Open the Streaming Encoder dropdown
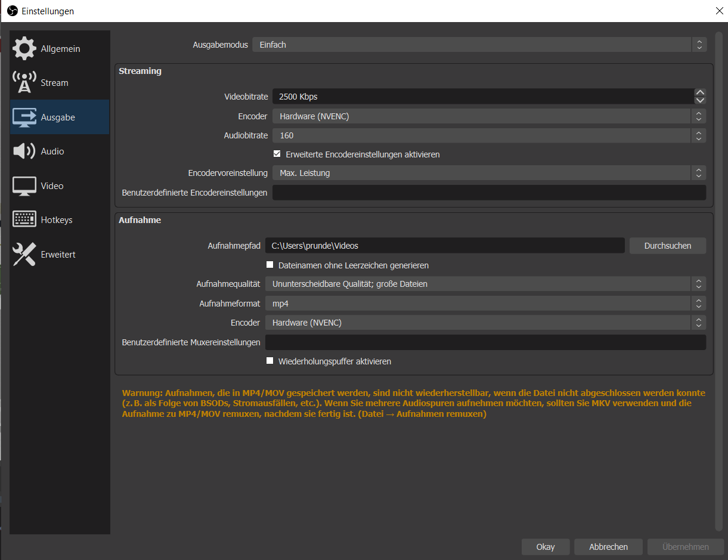The width and height of the screenshot is (728, 560). 489,116
